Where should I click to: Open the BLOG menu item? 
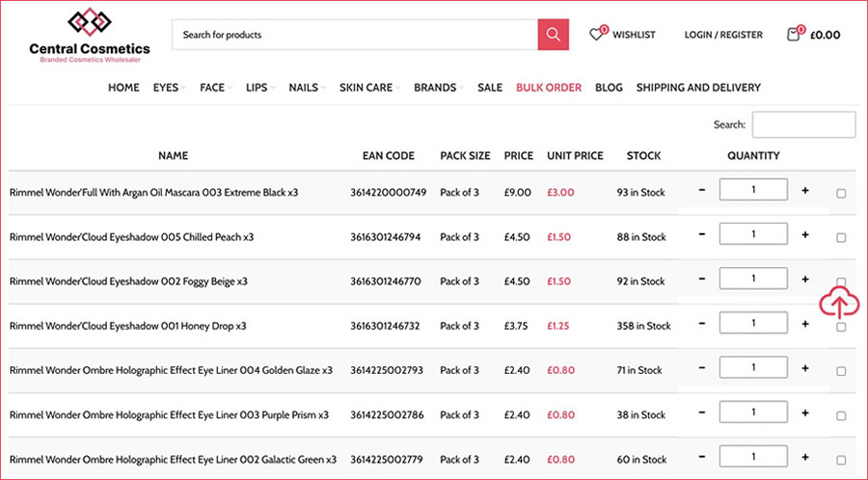click(609, 88)
